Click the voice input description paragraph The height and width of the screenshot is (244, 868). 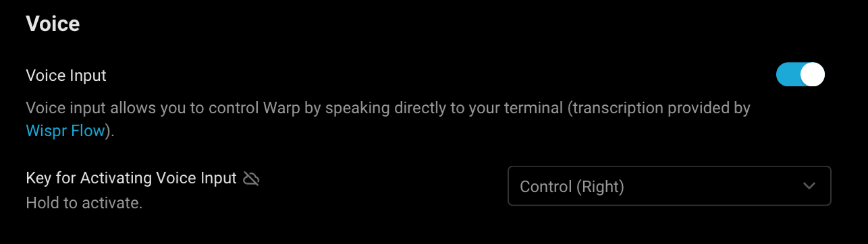(388, 119)
